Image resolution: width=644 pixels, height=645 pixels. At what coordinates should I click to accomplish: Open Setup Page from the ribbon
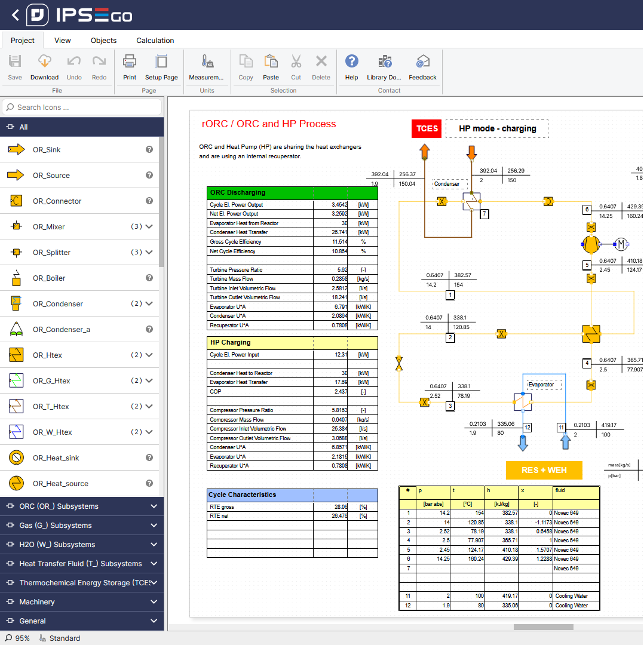coord(161,62)
